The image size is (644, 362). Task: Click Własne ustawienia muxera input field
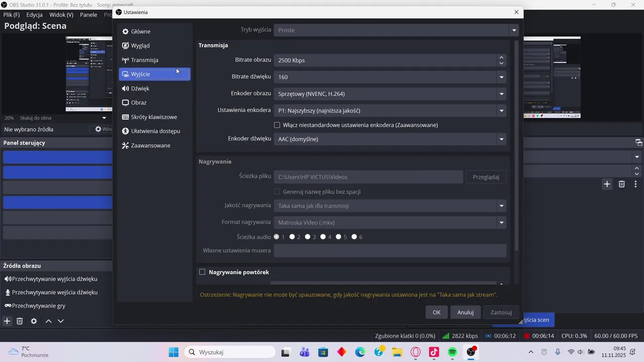tap(390, 250)
